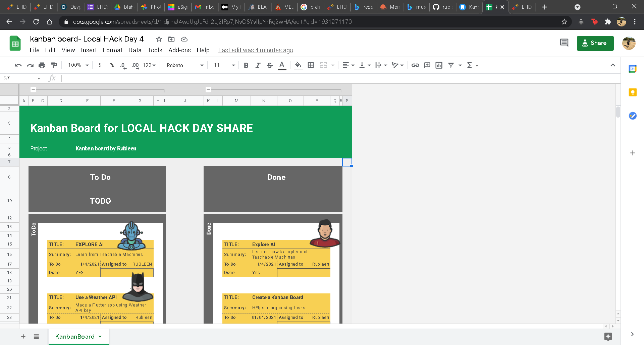Open text rotation dropdown

click(x=397, y=65)
